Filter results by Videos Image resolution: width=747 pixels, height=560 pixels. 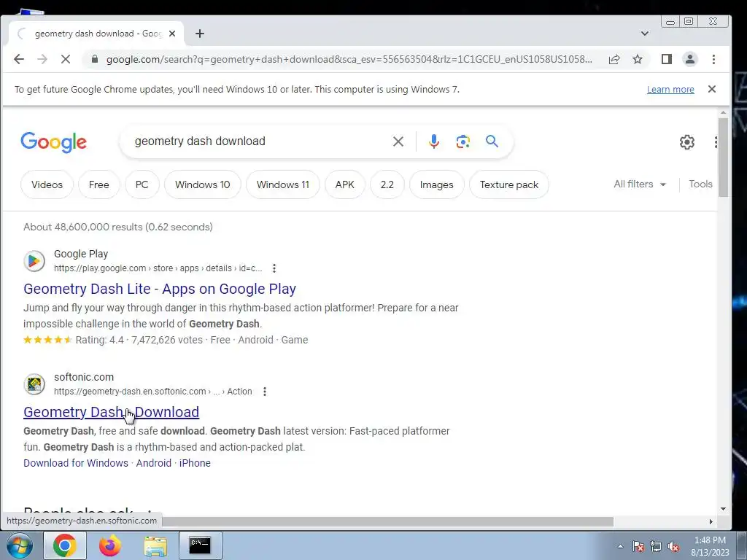[x=47, y=184]
